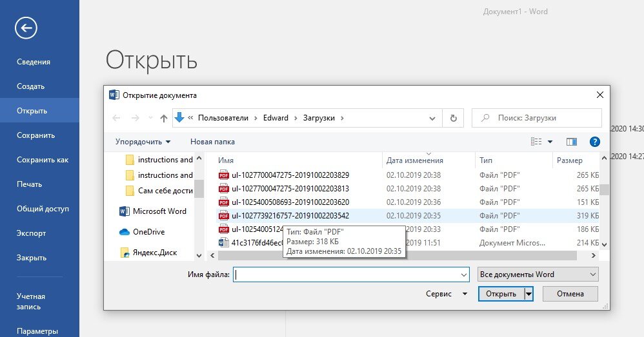Click the file list scroll right arrow

[x=594, y=255]
